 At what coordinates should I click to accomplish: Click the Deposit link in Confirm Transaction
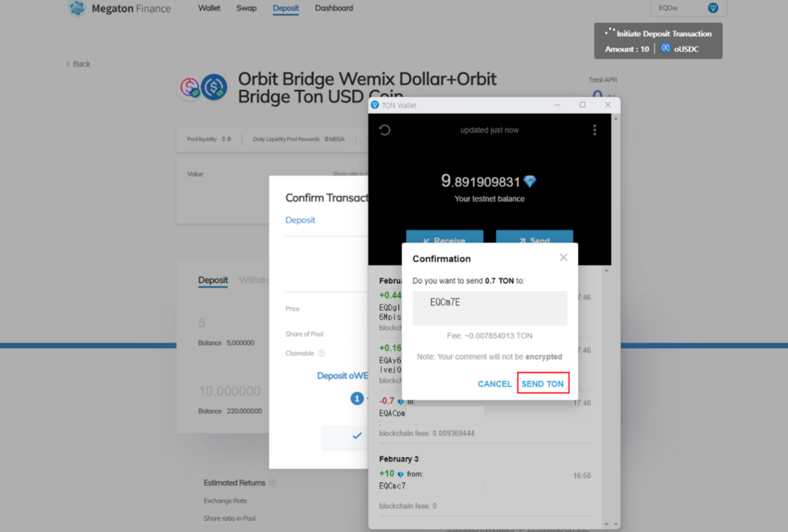[x=300, y=220]
